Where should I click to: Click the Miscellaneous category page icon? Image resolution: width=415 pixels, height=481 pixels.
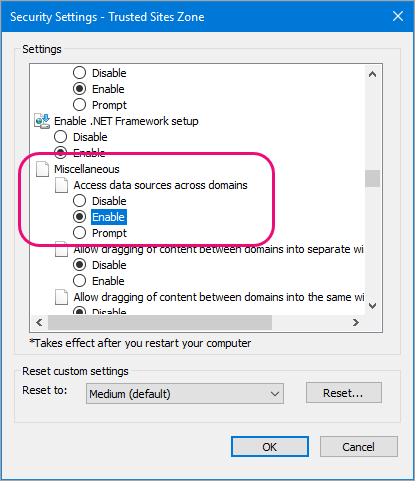point(42,169)
